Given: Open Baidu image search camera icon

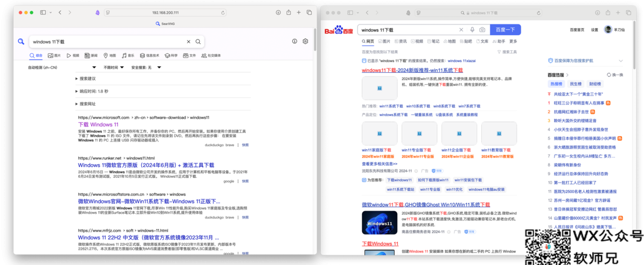Looking at the screenshot, I should [482, 30].
